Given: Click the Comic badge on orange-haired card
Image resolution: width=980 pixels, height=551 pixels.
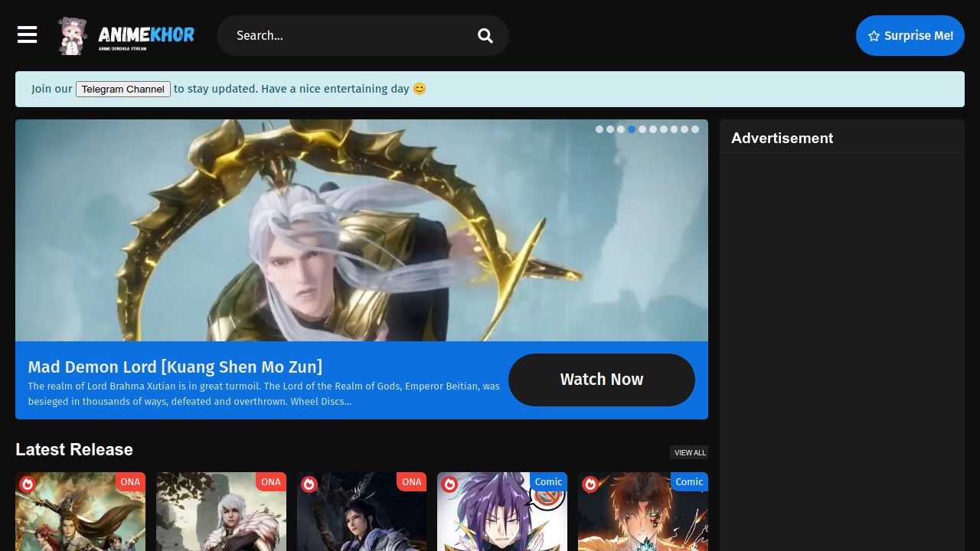Looking at the screenshot, I should [x=689, y=481].
